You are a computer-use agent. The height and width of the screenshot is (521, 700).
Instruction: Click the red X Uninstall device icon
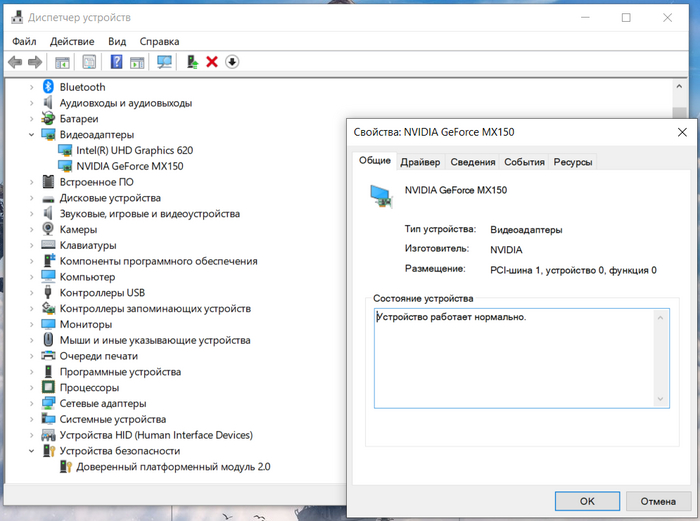point(212,62)
